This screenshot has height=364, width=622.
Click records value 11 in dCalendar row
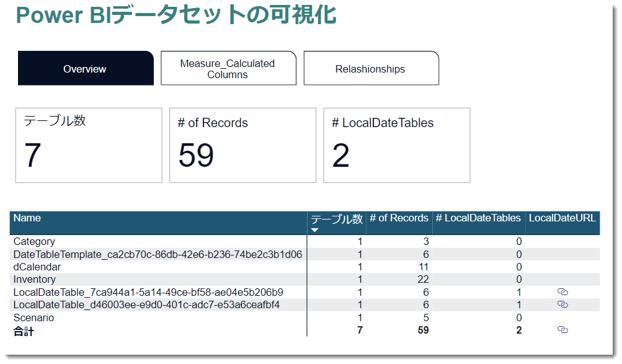point(424,267)
